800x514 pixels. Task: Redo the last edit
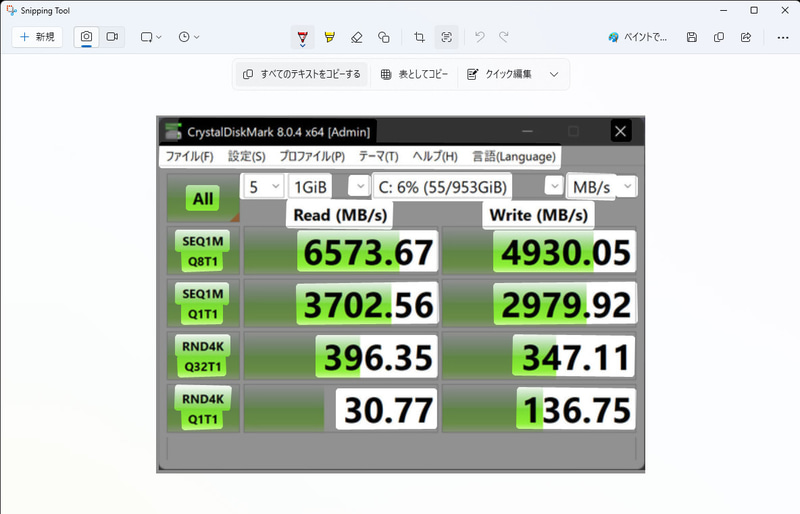pos(504,37)
